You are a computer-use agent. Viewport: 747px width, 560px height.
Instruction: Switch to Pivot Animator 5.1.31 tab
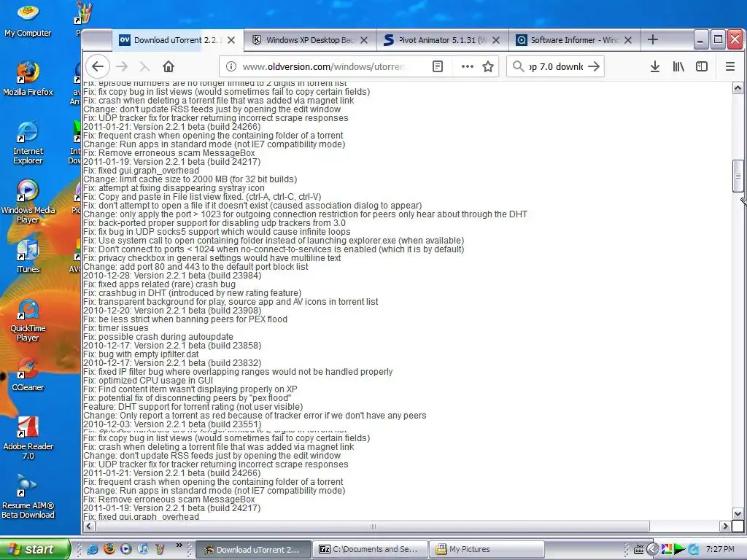(x=442, y=40)
